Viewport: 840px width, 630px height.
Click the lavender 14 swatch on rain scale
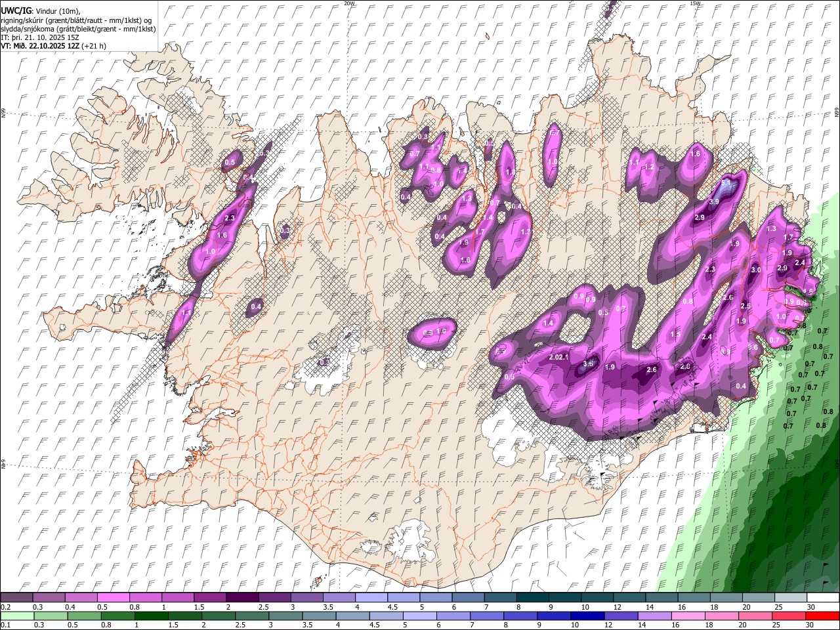655,616
